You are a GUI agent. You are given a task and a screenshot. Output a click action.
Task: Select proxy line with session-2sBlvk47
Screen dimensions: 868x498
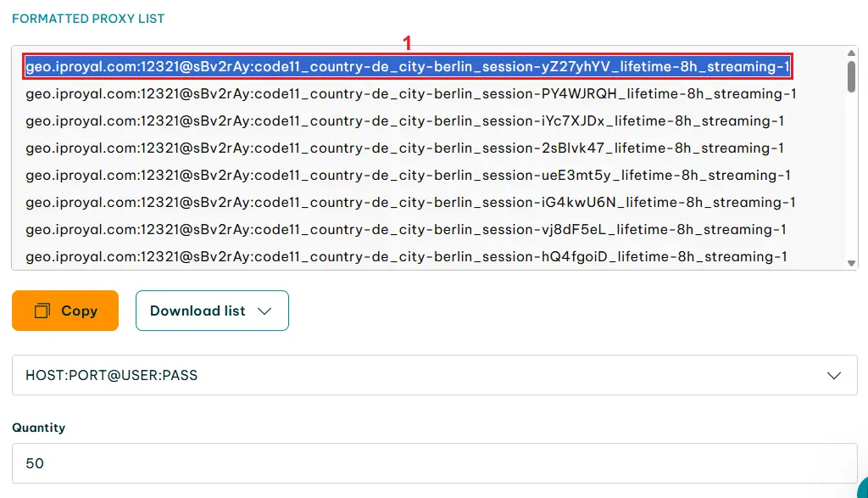point(404,148)
